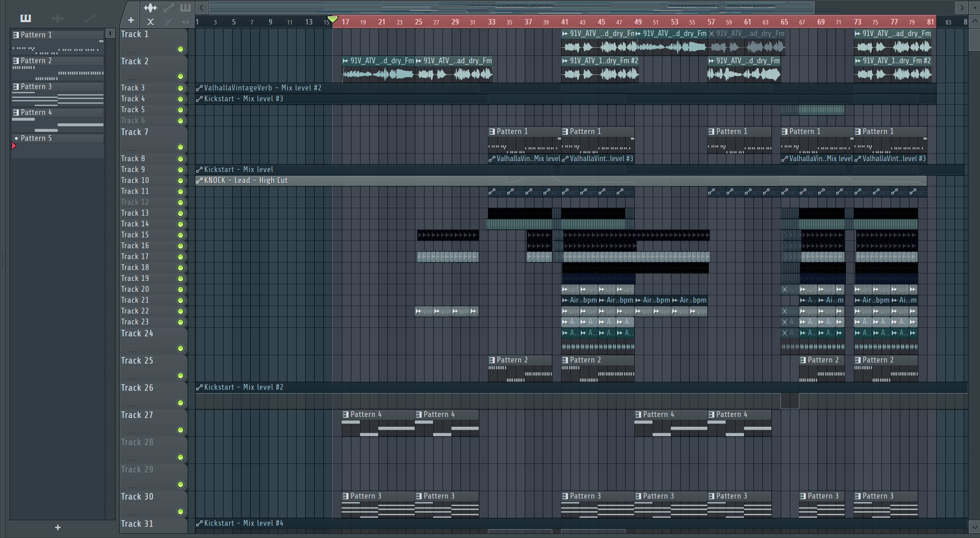The width and height of the screenshot is (980, 538).
Task: Click the horizontal overview scrollbar at top
Action: click(512, 7)
